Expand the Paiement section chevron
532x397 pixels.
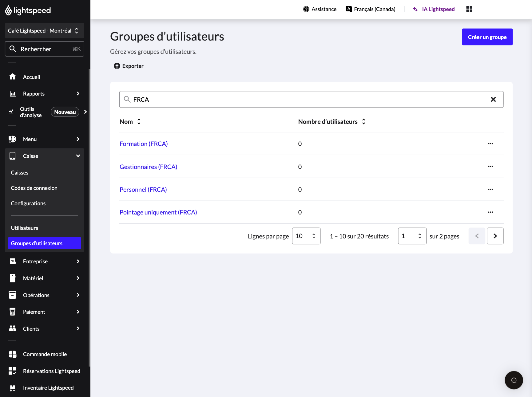coord(78,312)
